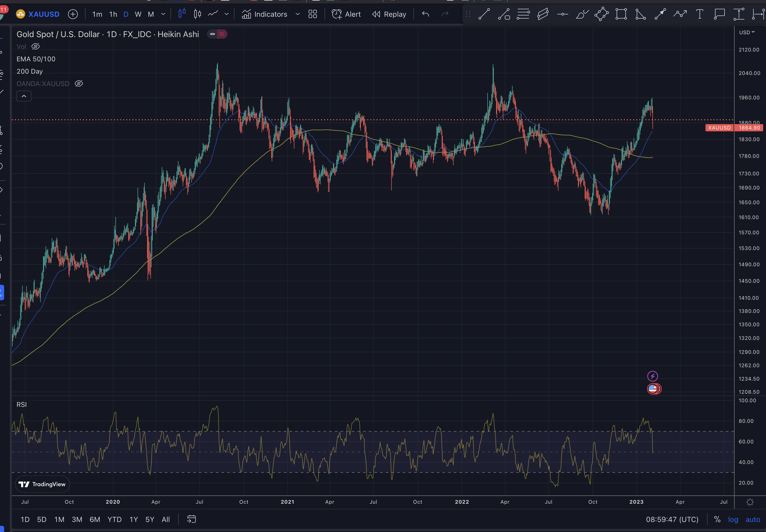Click the rectangle shape drawing tool

(x=621, y=14)
